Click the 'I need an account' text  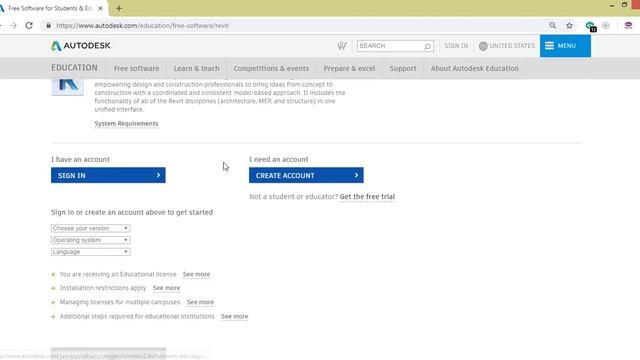pos(279,159)
